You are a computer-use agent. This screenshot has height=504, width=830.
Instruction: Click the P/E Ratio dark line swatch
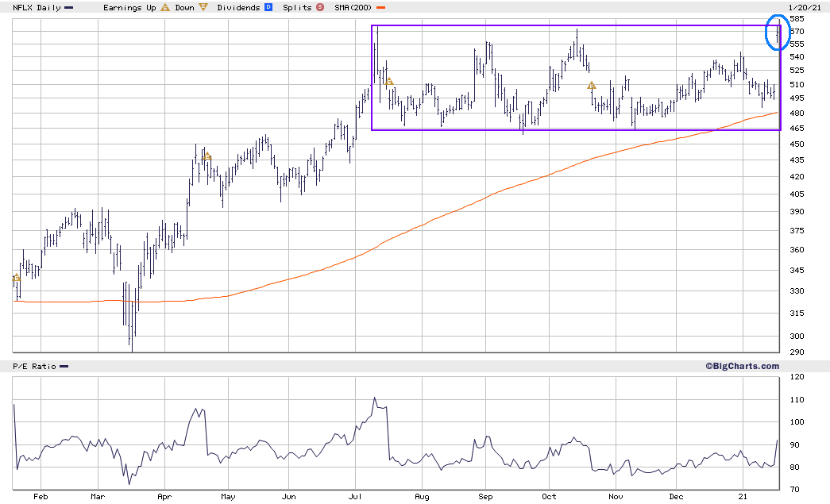click(x=64, y=367)
